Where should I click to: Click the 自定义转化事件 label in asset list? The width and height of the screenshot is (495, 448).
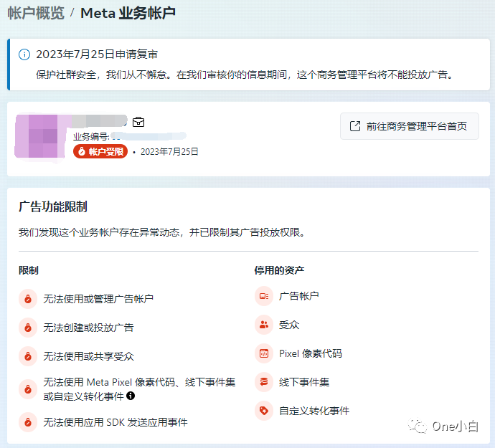click(314, 411)
